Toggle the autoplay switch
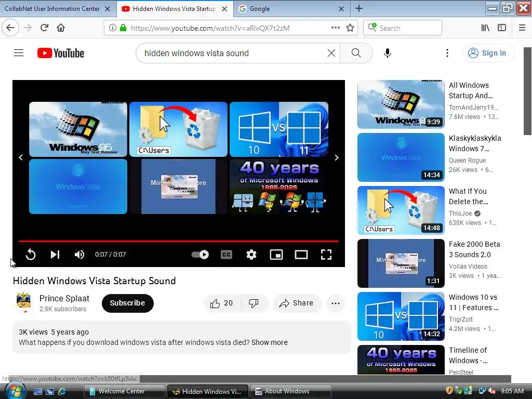 click(x=200, y=255)
